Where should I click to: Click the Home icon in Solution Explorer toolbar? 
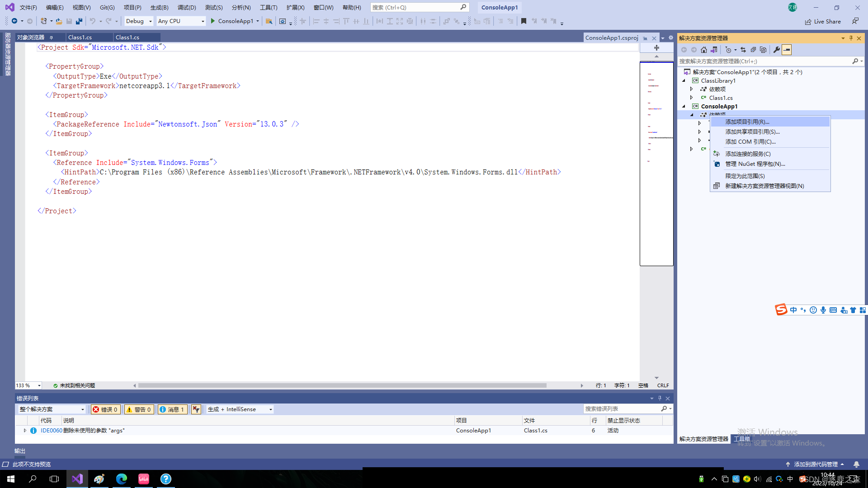704,50
